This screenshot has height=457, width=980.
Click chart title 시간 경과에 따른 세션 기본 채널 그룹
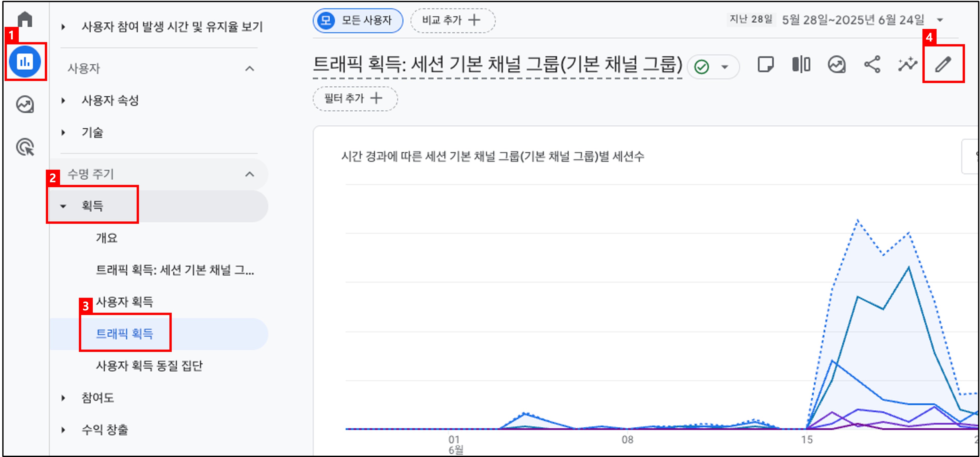point(493,156)
